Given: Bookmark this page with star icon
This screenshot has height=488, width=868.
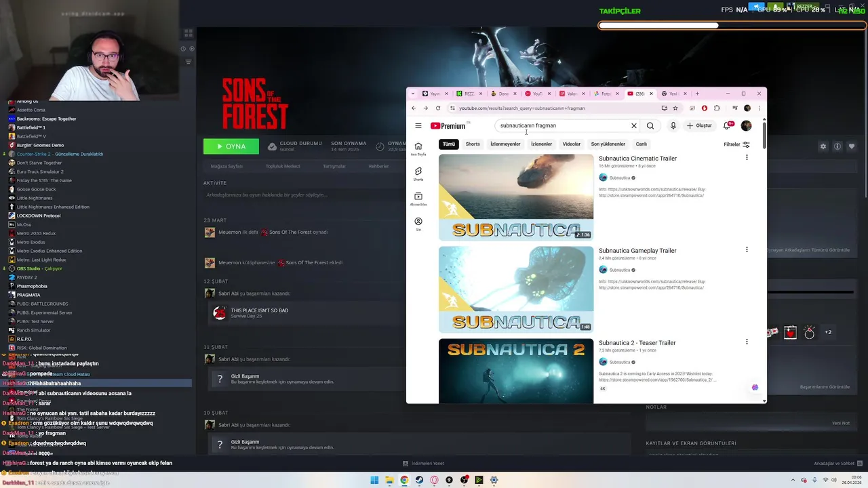Looking at the screenshot, I should coord(675,108).
